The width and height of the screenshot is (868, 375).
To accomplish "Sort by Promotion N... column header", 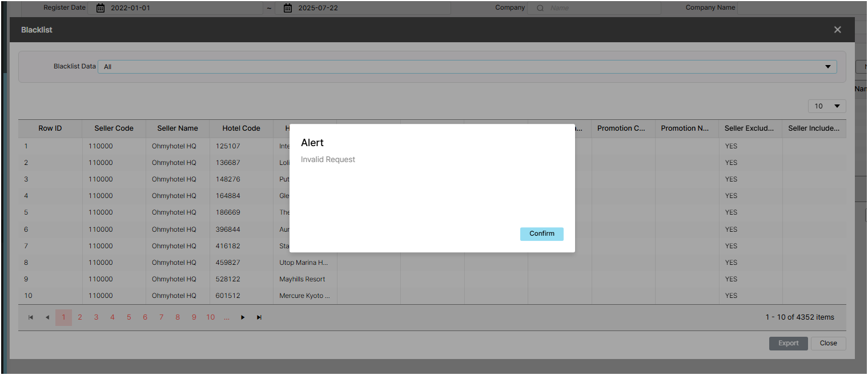I will pos(687,128).
